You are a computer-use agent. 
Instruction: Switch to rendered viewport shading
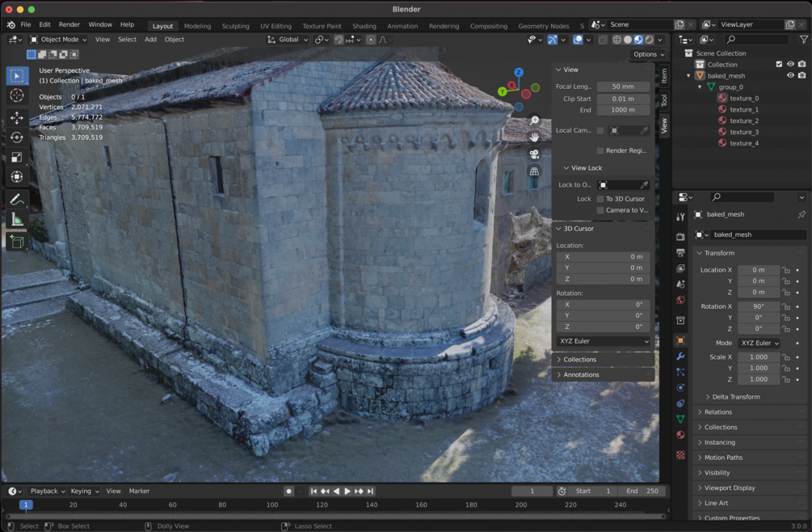pos(649,40)
